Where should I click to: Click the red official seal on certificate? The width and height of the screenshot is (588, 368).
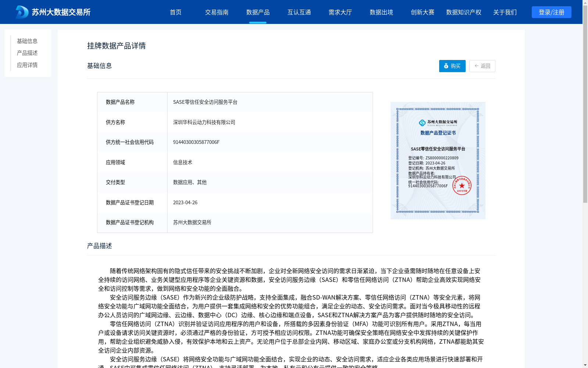[x=462, y=186]
